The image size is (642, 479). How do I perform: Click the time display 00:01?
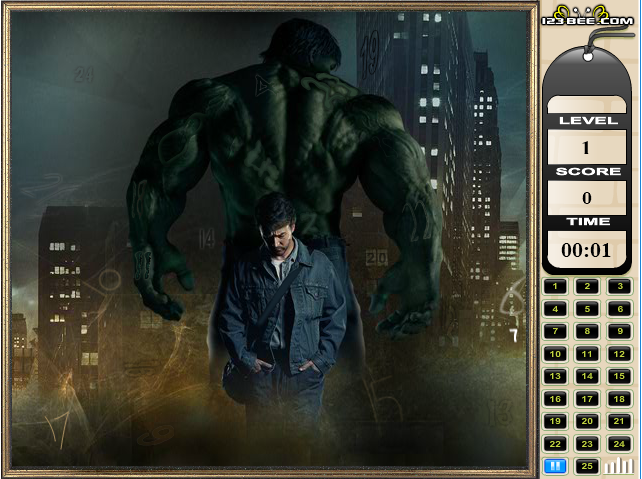586,249
